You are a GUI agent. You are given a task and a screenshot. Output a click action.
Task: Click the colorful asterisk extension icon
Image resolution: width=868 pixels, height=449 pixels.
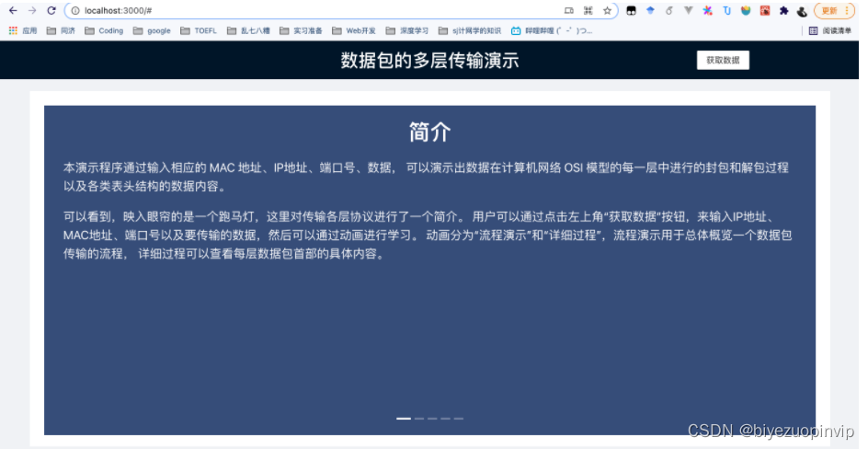click(x=707, y=10)
